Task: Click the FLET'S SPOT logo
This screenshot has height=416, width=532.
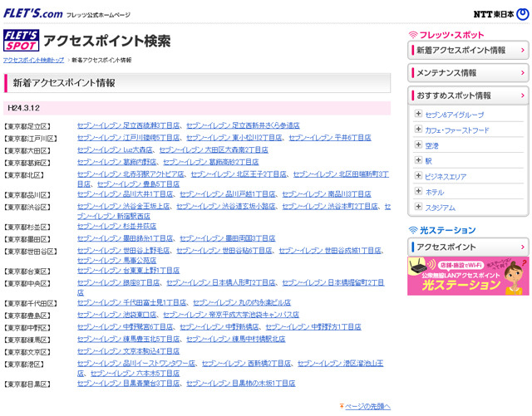Action: point(21,41)
